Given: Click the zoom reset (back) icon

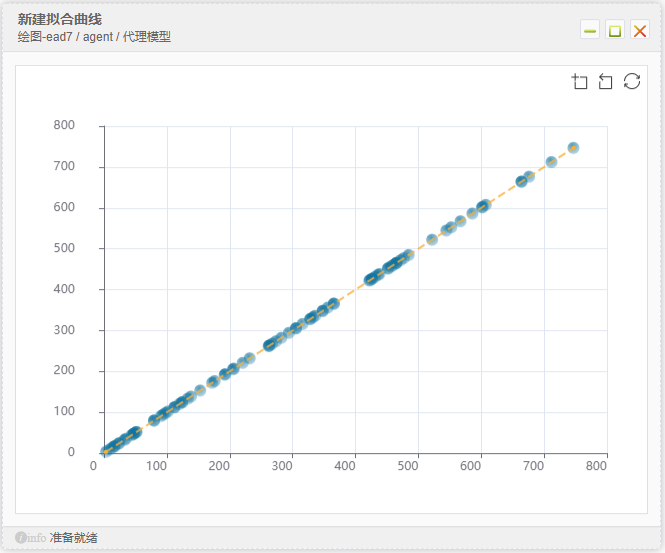Looking at the screenshot, I should [x=605, y=81].
